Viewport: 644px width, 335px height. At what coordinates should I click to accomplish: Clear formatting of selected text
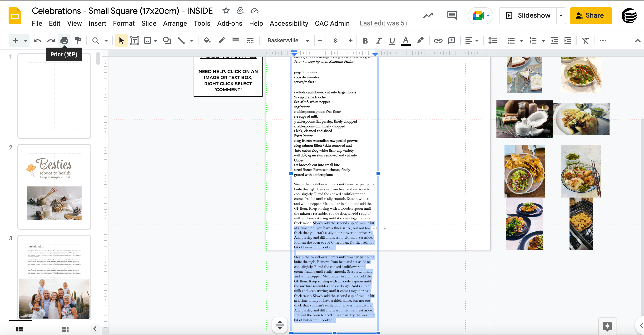pos(585,40)
